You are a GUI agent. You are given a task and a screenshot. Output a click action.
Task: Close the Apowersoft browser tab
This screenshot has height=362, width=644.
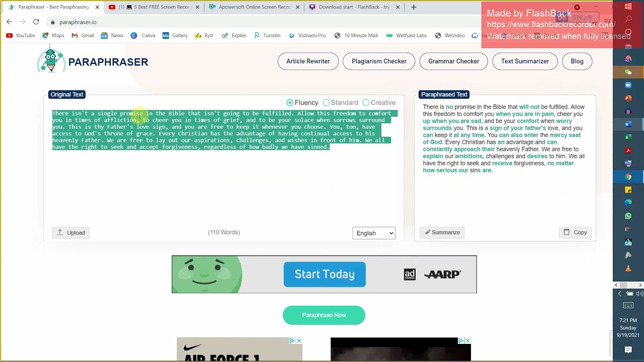(x=298, y=7)
